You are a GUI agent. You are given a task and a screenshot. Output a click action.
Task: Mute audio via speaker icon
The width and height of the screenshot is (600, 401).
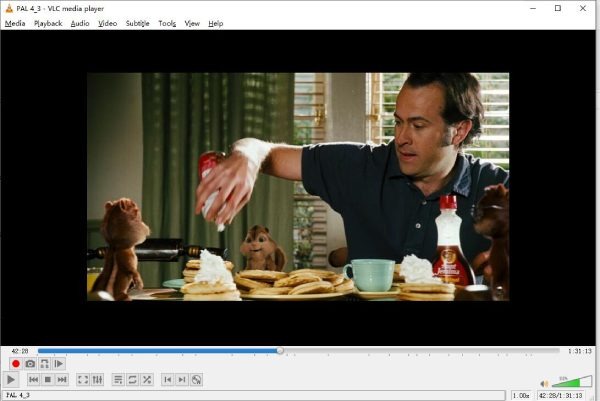[x=544, y=383]
